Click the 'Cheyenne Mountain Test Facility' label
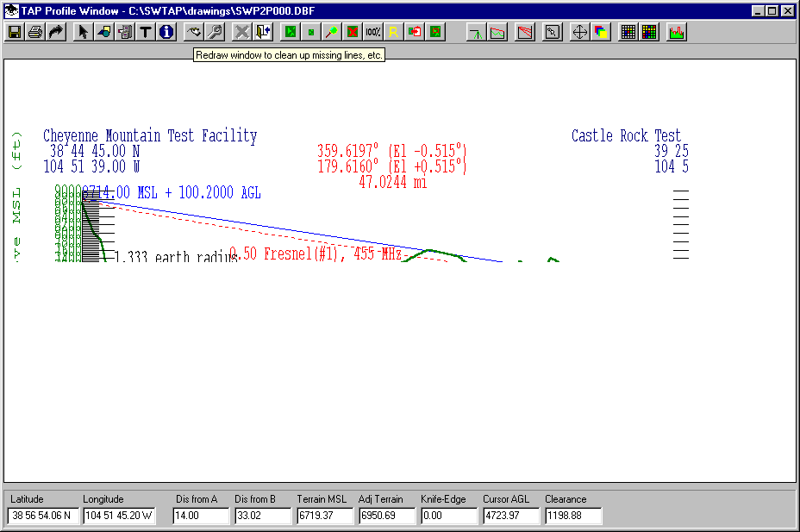This screenshot has width=800, height=532. click(x=150, y=136)
